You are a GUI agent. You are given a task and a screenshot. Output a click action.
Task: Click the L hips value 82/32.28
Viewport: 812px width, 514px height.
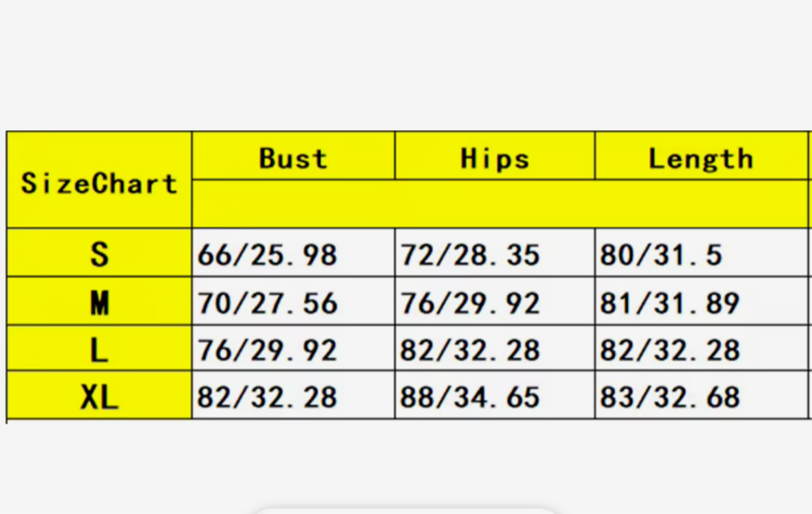(470, 351)
